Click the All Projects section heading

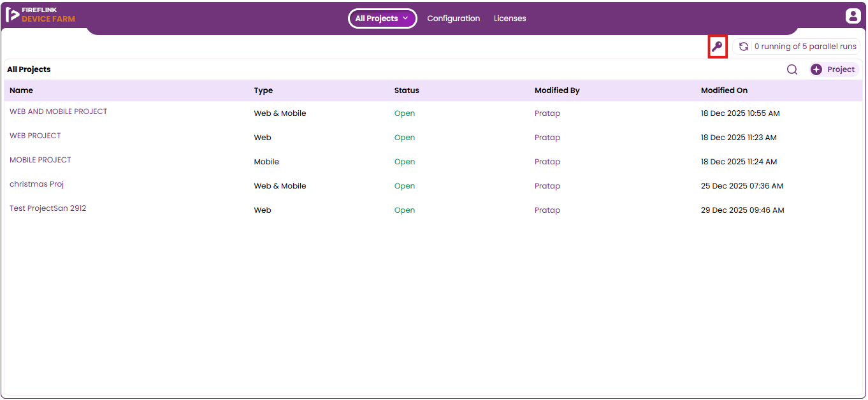tap(29, 69)
